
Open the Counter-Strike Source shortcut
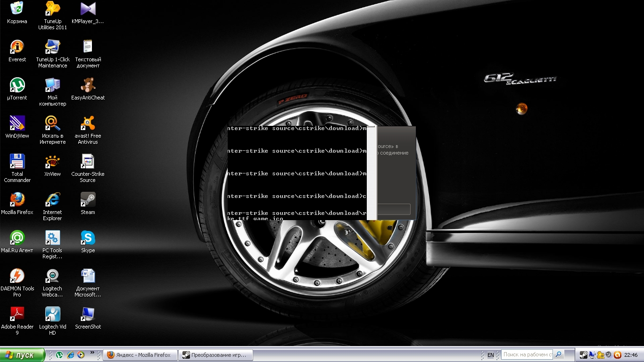pos(88,162)
